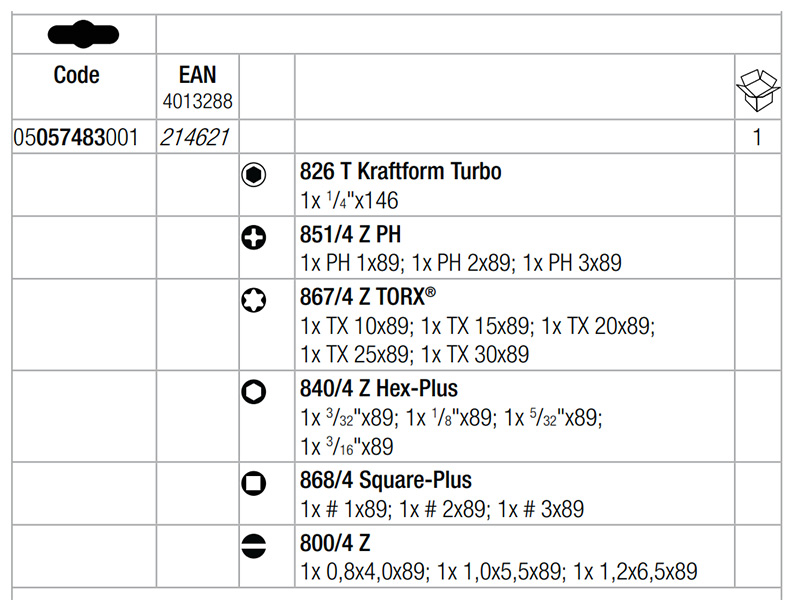
Task: Click the hexagon bit-holder icon
Action: 254,175
